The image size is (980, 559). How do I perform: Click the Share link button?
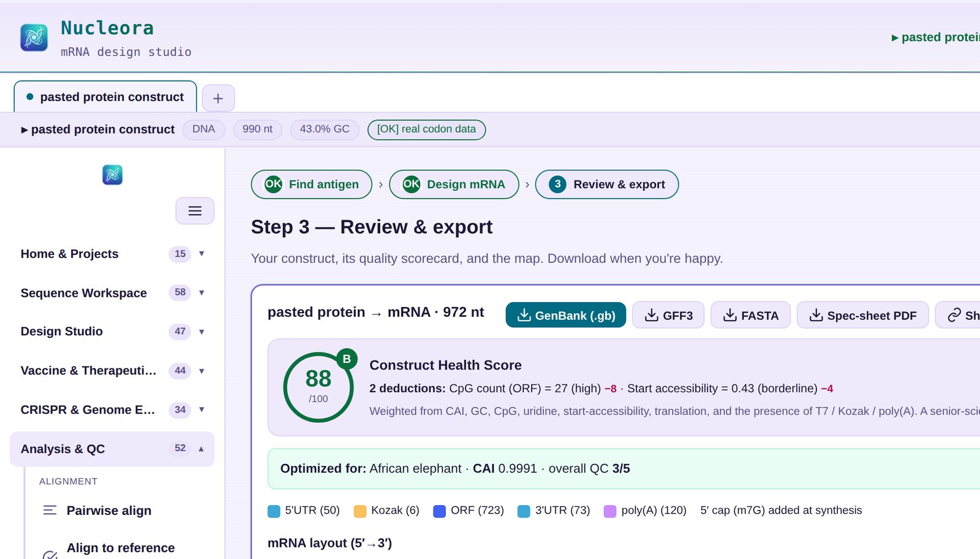(x=958, y=315)
